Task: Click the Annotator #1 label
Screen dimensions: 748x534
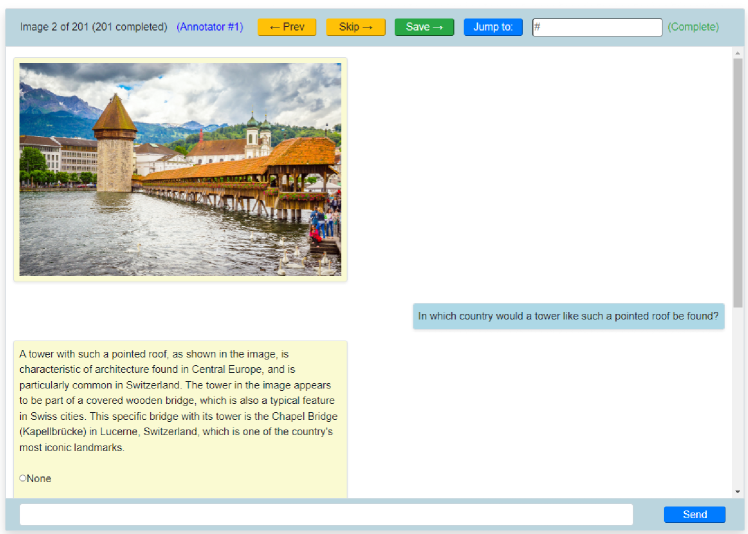Action: pos(209,27)
